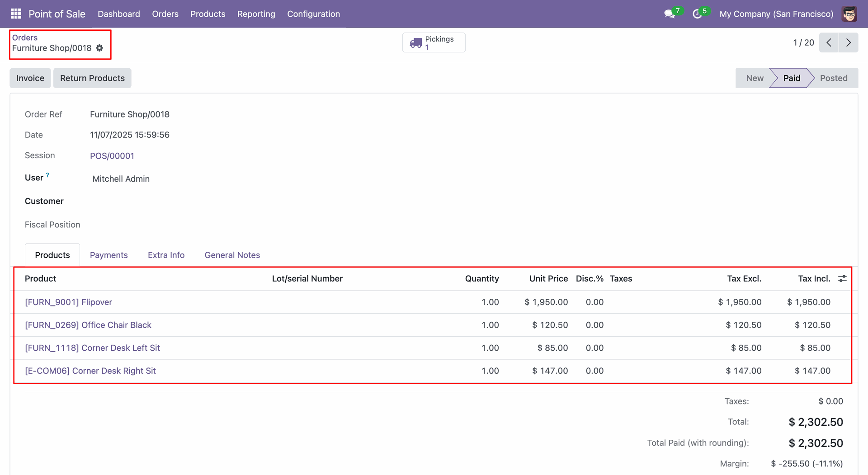The image size is (868, 475).
Task: Open column settings adjust icon in table
Action: pos(842,278)
